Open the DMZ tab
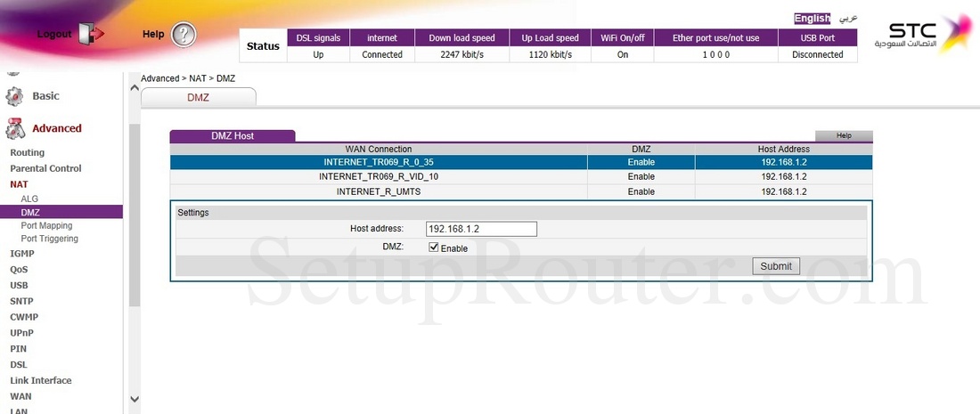The width and height of the screenshot is (980, 414). [x=198, y=97]
